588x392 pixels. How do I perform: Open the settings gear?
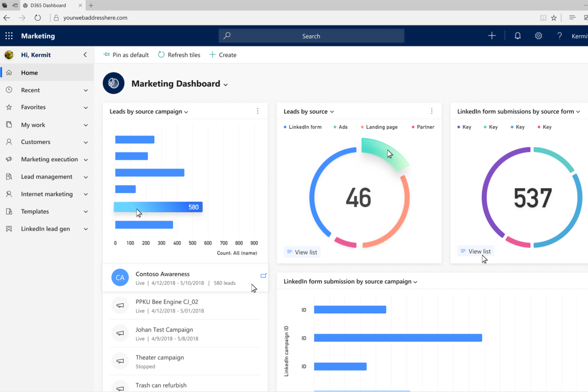(539, 36)
